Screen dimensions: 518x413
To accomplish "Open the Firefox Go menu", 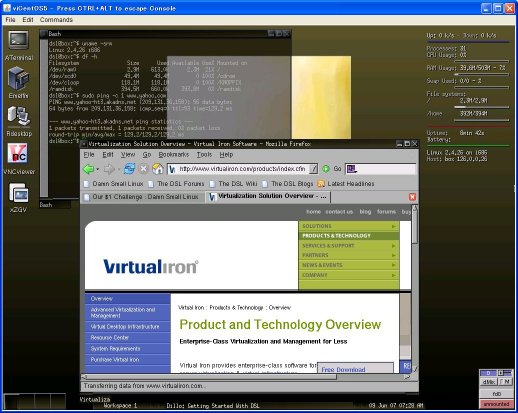I will click(x=147, y=155).
